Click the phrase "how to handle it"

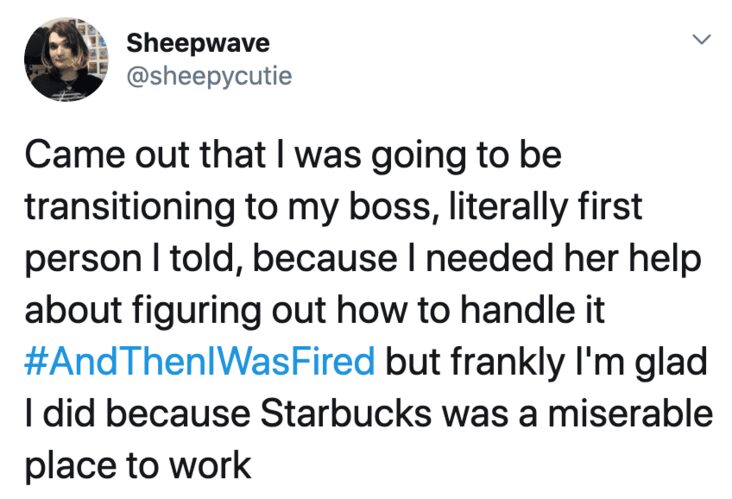(x=471, y=309)
